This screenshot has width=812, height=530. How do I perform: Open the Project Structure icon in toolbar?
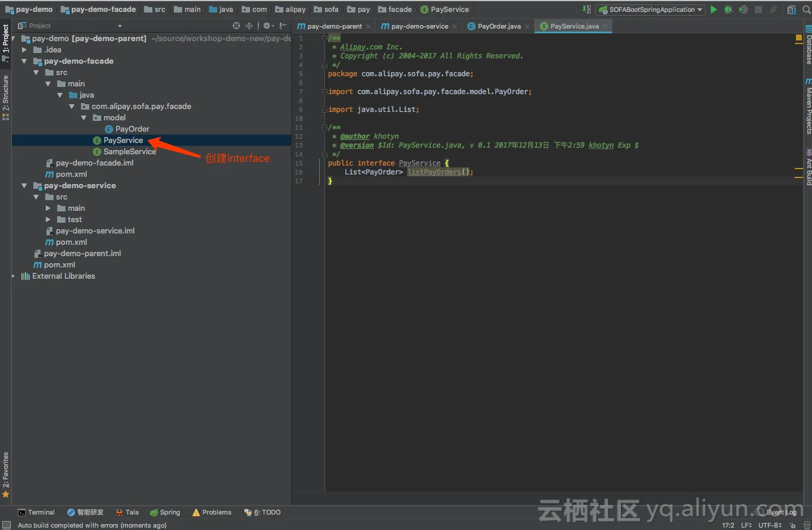coord(791,10)
